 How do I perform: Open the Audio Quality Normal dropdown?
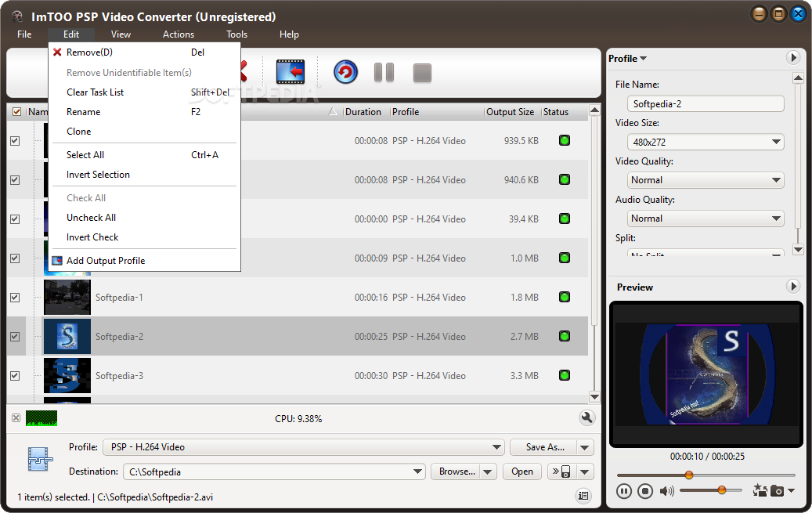click(706, 219)
